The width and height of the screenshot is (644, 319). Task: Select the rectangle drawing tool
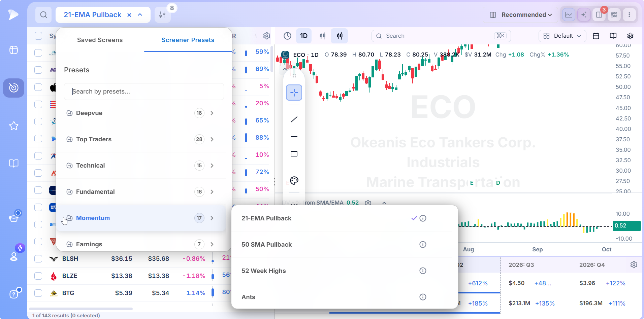(294, 154)
